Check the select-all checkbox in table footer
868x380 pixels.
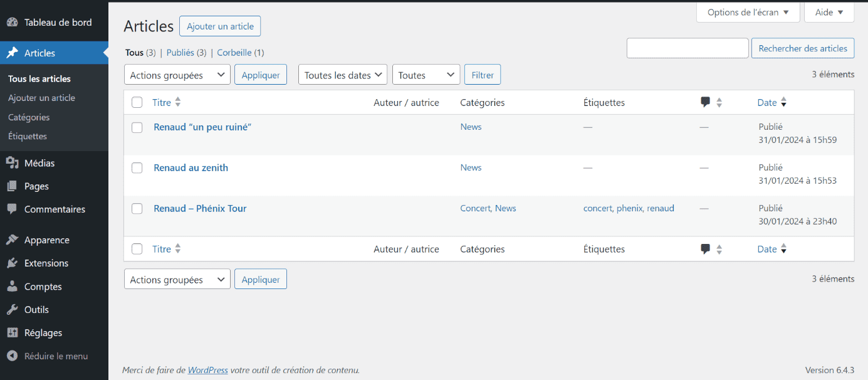(137, 249)
